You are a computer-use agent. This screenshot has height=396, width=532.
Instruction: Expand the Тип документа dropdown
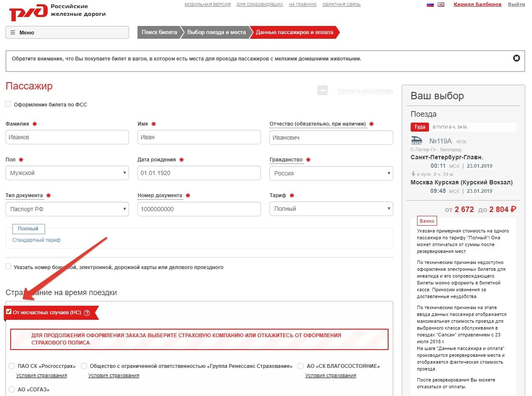[x=67, y=209]
